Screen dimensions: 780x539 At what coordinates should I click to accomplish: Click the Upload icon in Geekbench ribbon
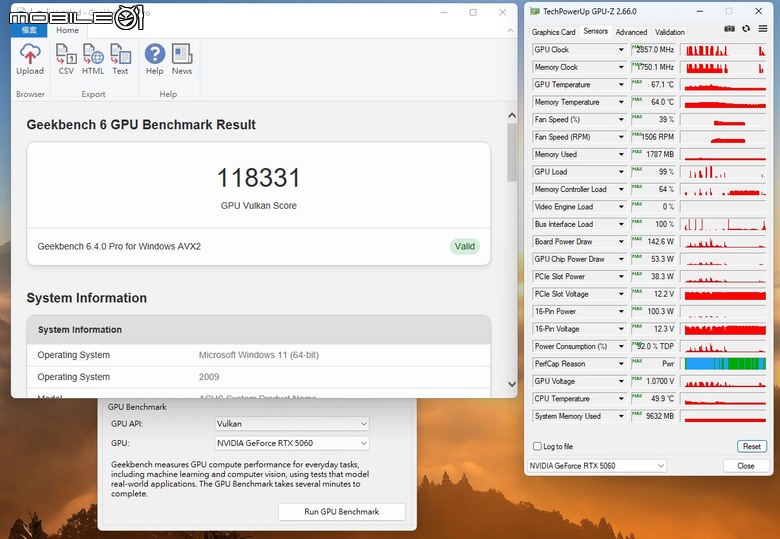point(30,59)
